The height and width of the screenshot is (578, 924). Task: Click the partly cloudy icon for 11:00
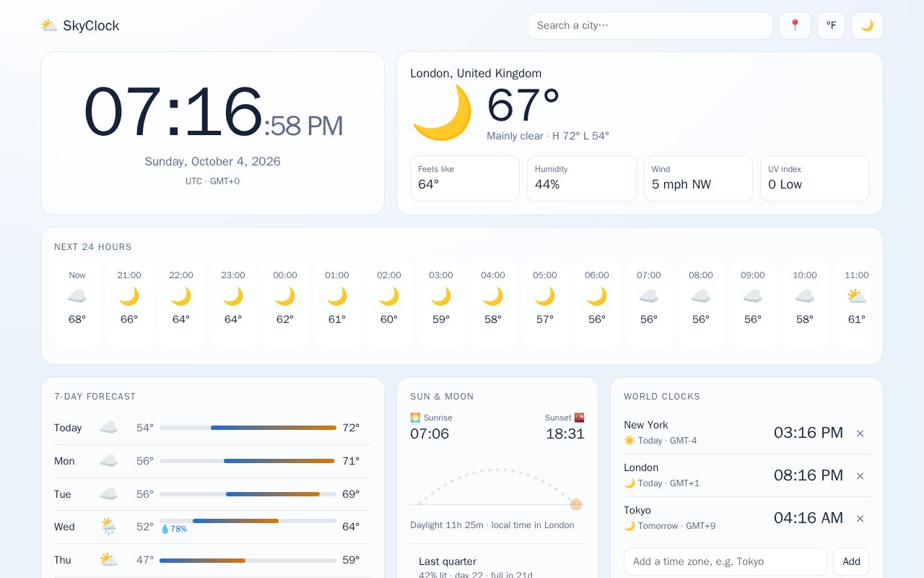857,296
